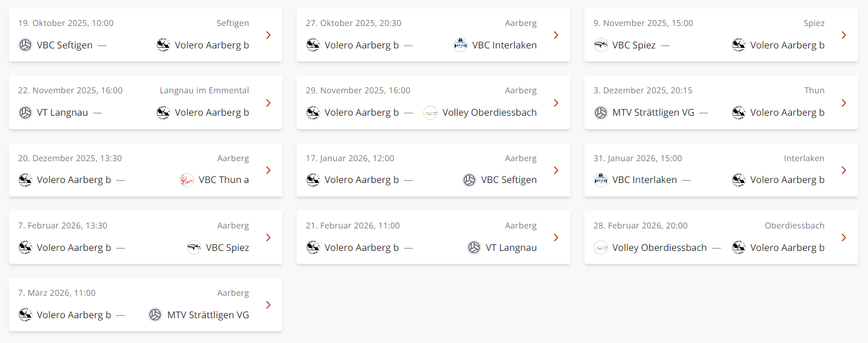The image size is (868, 343).
Task: Click the VBC Interlaken club crest
Action: pyautogui.click(x=460, y=45)
